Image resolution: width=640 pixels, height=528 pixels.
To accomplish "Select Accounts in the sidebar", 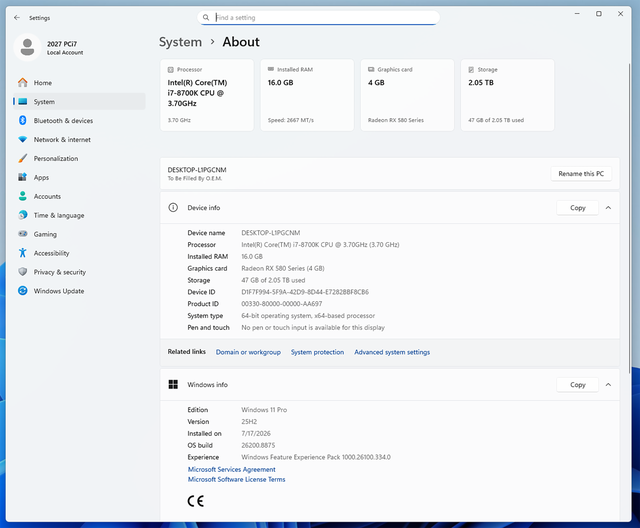I will pyautogui.click(x=79, y=196).
